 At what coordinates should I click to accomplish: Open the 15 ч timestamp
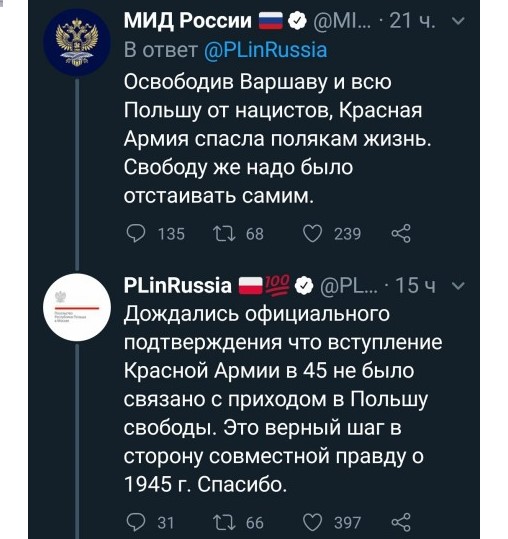[x=416, y=285]
